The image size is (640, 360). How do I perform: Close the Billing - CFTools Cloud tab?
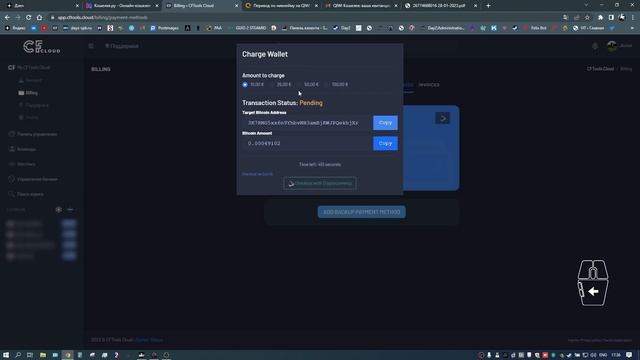236,6
